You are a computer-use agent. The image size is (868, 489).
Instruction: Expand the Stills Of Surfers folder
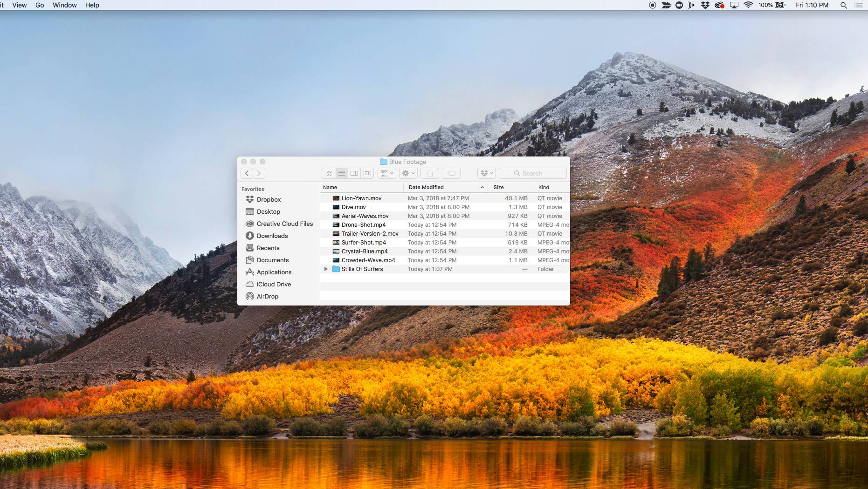[x=326, y=269]
